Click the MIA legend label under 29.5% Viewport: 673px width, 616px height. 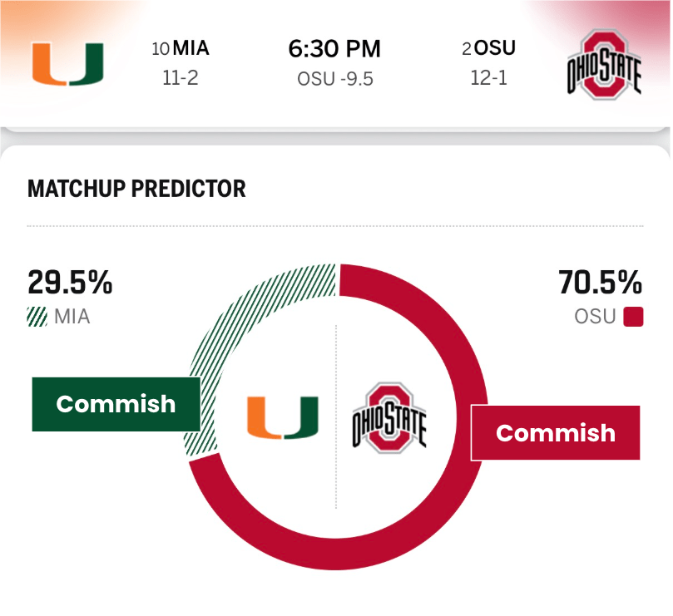73,317
